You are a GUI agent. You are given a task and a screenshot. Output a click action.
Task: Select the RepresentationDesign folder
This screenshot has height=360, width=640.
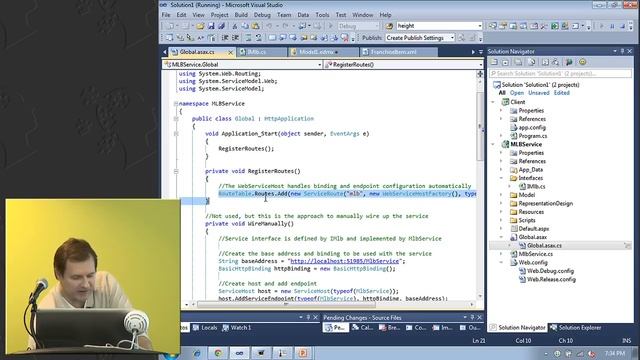[545, 204]
